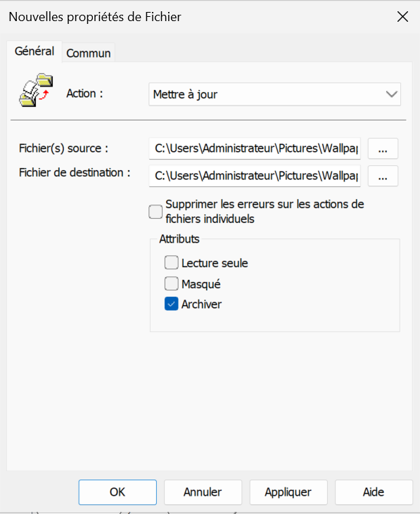Image resolution: width=420 pixels, height=514 pixels.
Task: Switch to the Commun tab
Action: 88,53
